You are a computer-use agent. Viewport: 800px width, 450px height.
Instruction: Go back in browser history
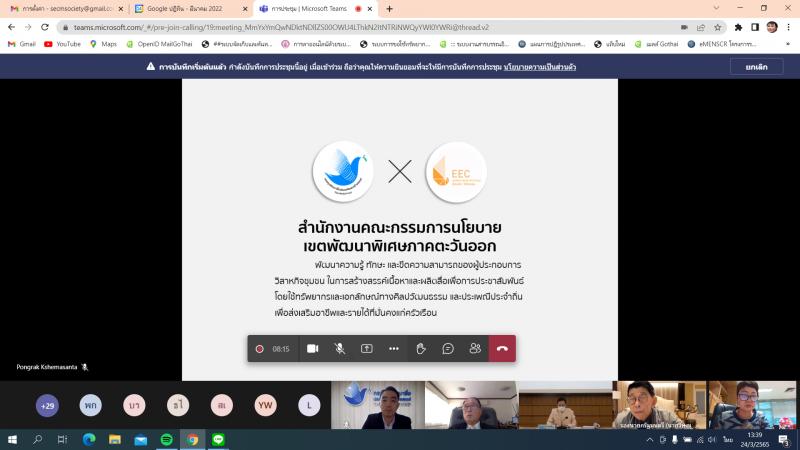click(x=11, y=27)
